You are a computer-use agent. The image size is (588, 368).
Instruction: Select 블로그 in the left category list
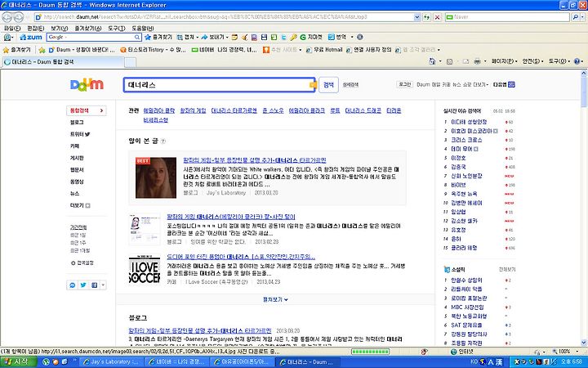[77, 123]
